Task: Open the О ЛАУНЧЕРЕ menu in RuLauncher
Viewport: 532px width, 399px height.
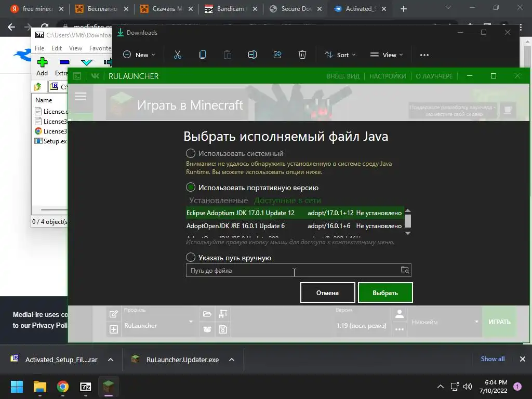Action: 434,76
